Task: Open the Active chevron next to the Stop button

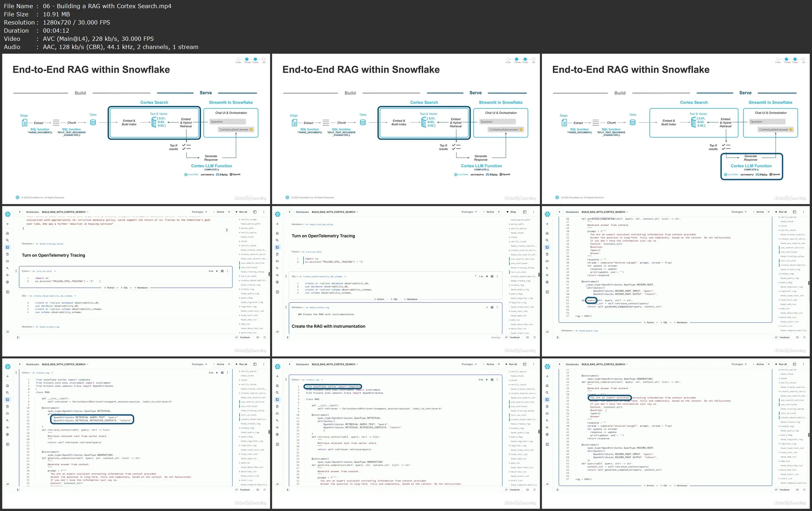Action: click(499, 212)
